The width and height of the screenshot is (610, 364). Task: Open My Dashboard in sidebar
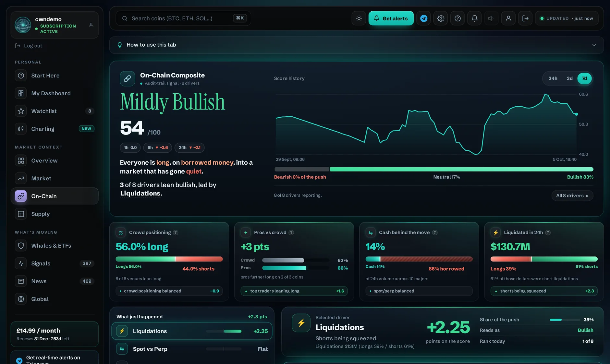(x=55, y=93)
